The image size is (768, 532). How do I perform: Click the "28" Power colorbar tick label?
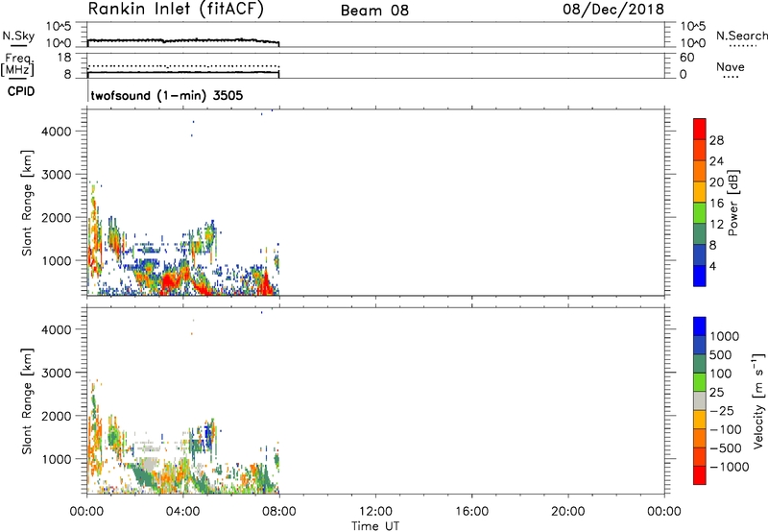pyautogui.click(x=716, y=140)
